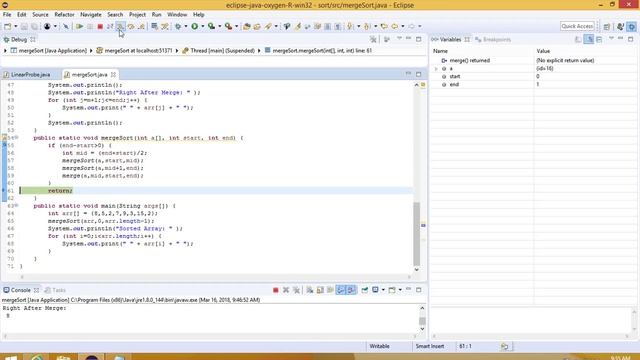Select the mergeSort.mergeSort line 61 stack frame
640x360 pixels.
point(318,51)
